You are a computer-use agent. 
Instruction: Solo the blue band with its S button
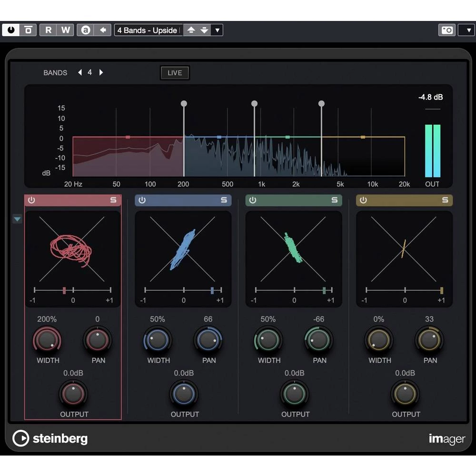(224, 200)
